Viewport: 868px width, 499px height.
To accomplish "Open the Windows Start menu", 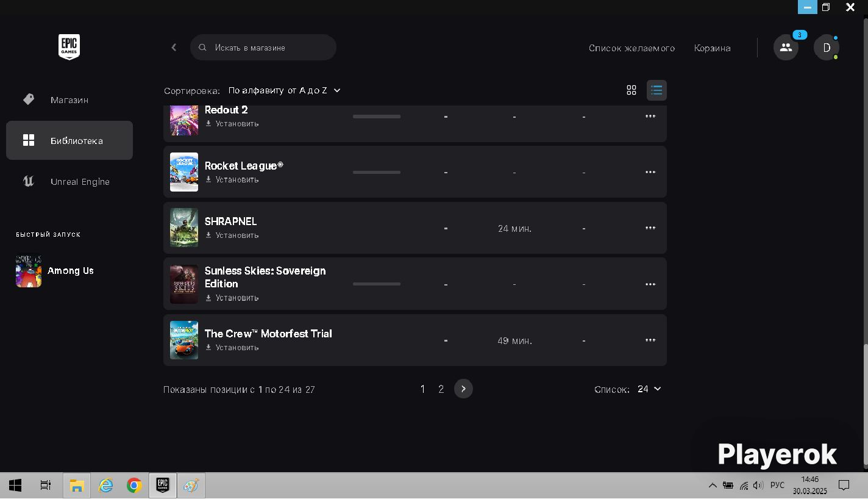I will click(x=15, y=486).
